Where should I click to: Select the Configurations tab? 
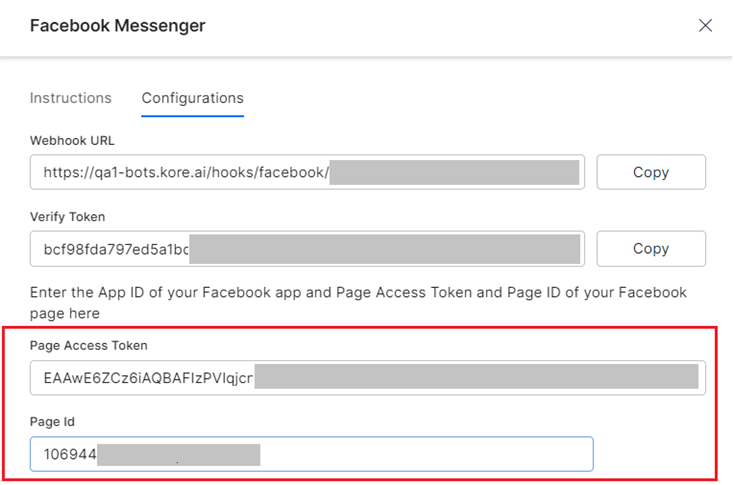192,98
